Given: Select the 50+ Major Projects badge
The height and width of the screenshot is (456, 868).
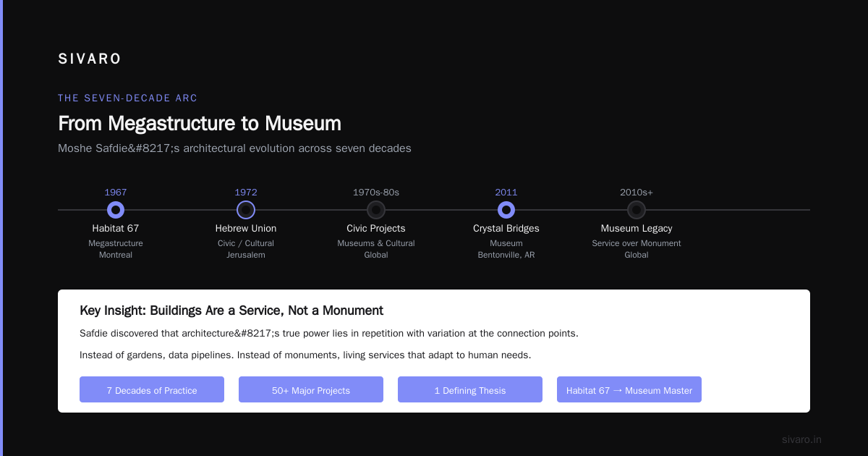Looking at the screenshot, I should (311, 389).
